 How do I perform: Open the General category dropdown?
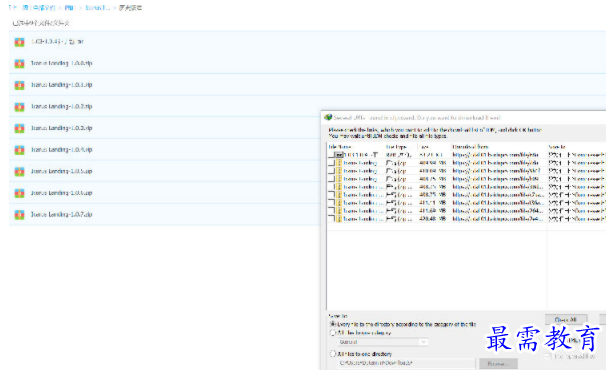pyautogui.click(x=383, y=342)
